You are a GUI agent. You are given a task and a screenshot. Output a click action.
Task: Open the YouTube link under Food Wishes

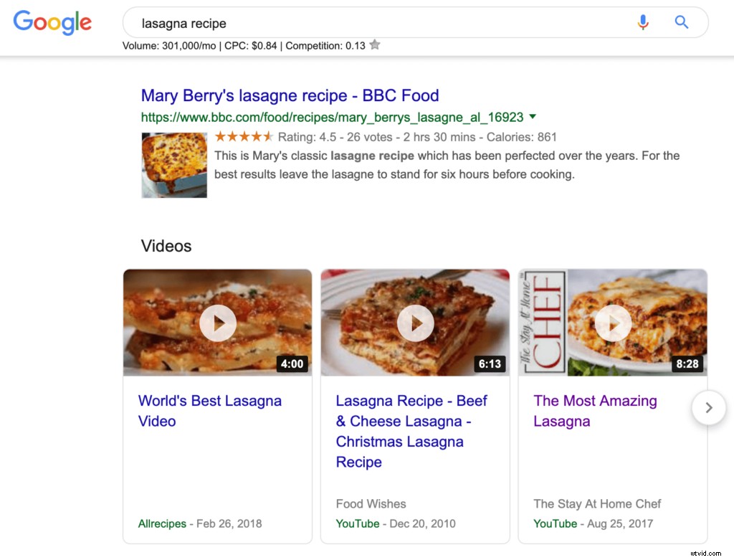point(357,523)
